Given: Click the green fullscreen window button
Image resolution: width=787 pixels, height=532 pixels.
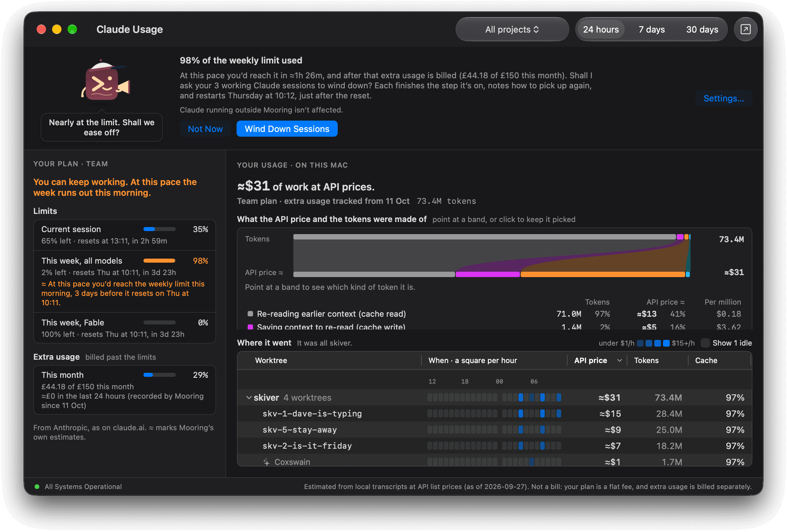Looking at the screenshot, I should [72, 30].
